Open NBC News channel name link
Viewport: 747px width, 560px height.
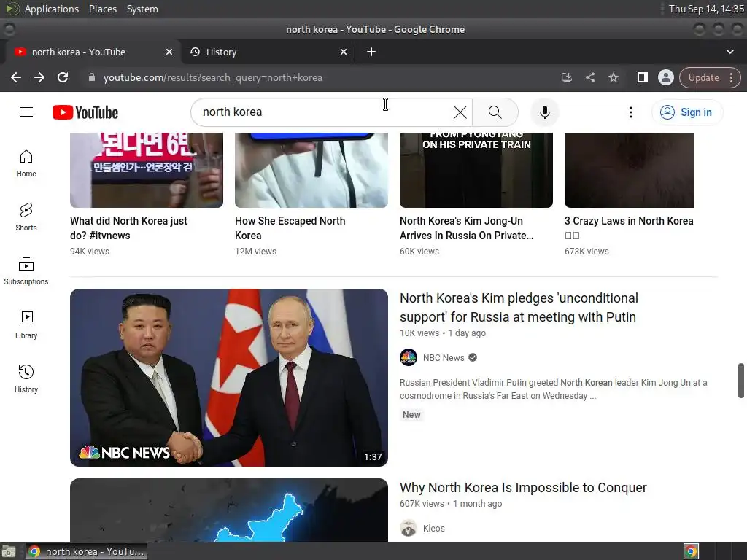[x=444, y=357]
